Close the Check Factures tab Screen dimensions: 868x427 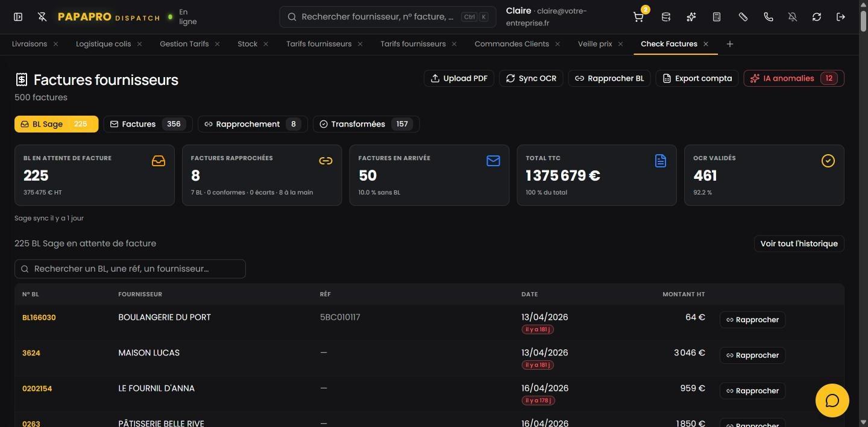click(706, 44)
